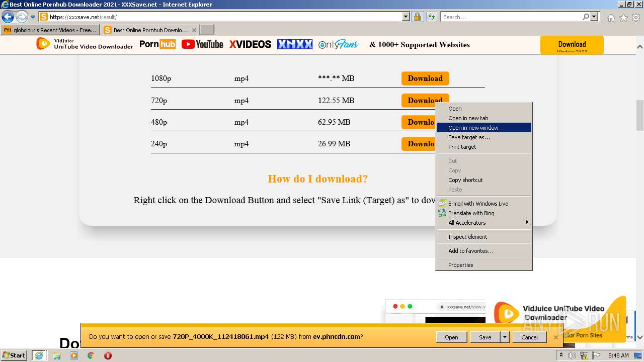Open a new blank tab

click(x=207, y=30)
